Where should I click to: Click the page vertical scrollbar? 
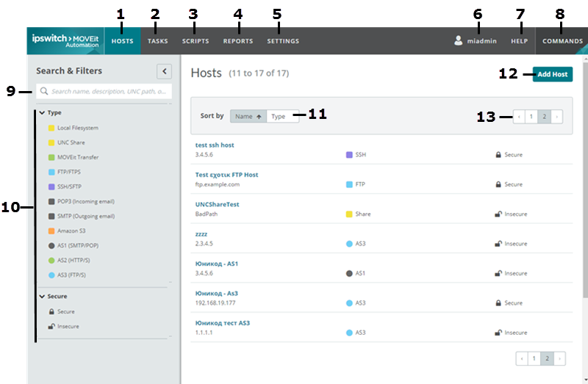(x=585, y=180)
